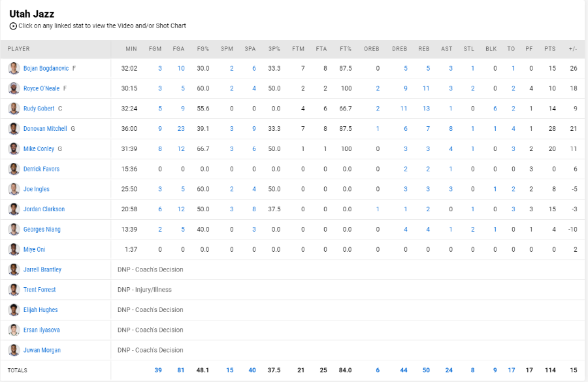View team total 50 rebounds

426,370
